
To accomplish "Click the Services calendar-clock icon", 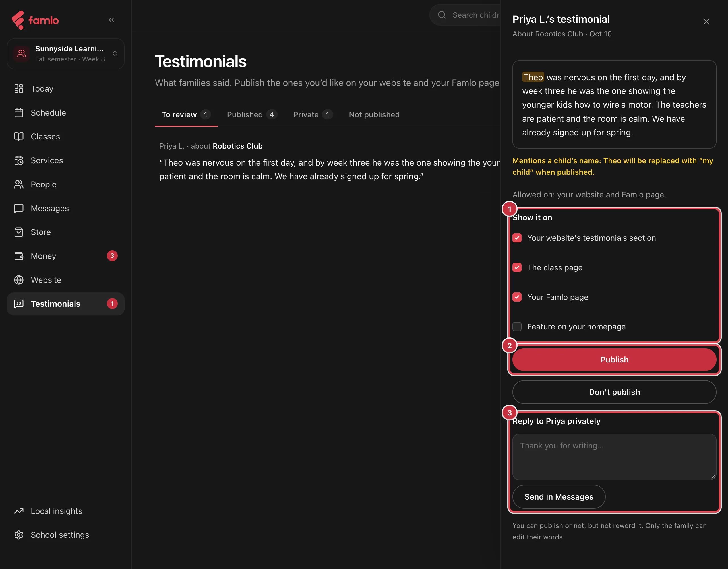I will pyautogui.click(x=19, y=160).
